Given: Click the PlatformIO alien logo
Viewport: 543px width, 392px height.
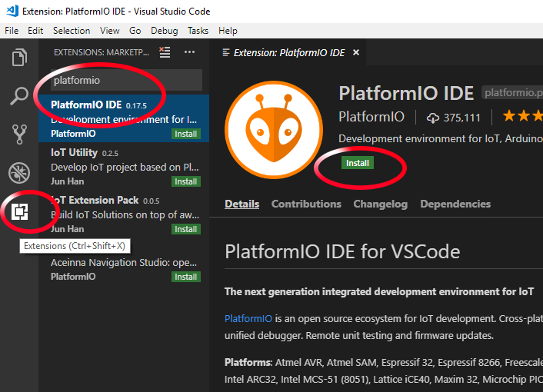Looking at the screenshot, I should click(274, 130).
